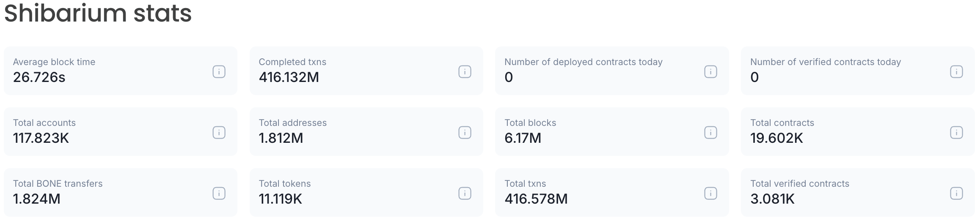Image resolution: width=980 pixels, height=218 pixels.
Task: Show info for Total addresses
Action: (x=465, y=133)
